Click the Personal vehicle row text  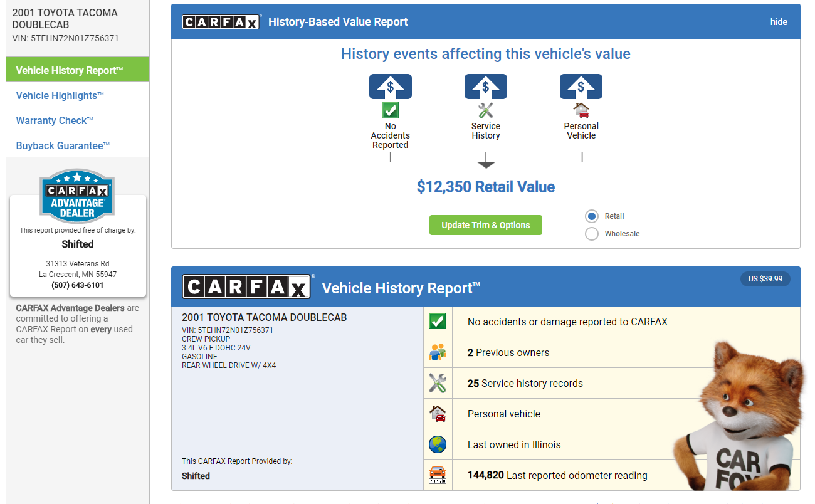coord(504,414)
